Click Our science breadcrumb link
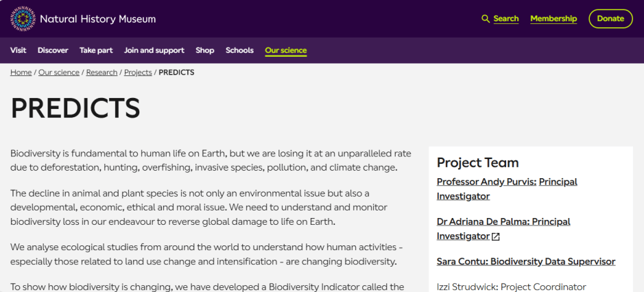Screen dimensions: 644x292 tap(59, 73)
